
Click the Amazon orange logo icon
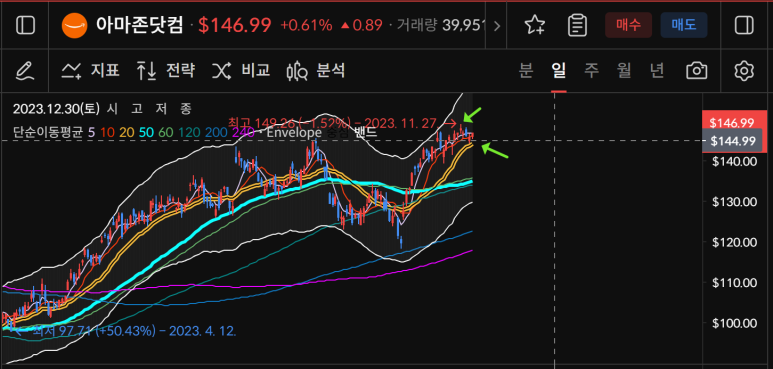[74, 25]
